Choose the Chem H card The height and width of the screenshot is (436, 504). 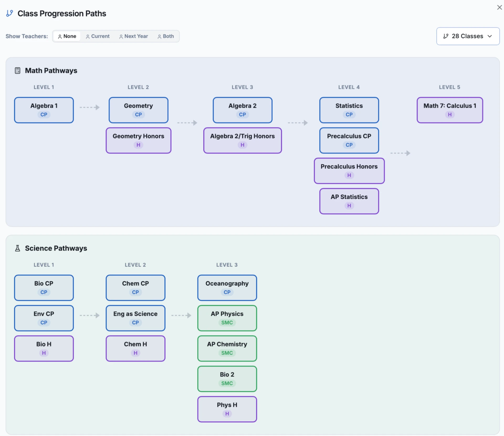point(135,348)
